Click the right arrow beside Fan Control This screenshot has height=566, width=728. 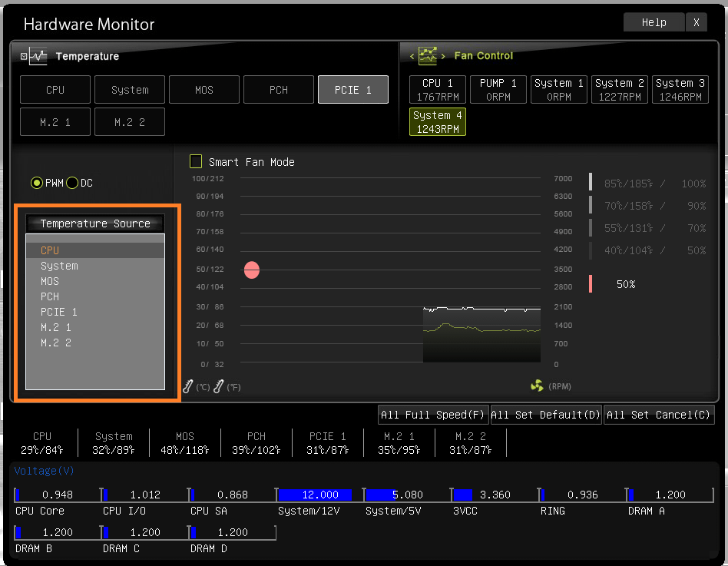(443, 56)
